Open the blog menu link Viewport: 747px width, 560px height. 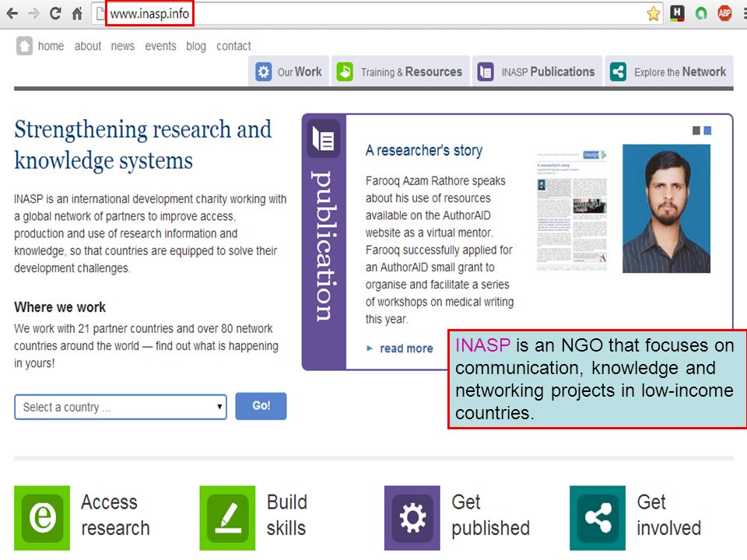[x=196, y=46]
